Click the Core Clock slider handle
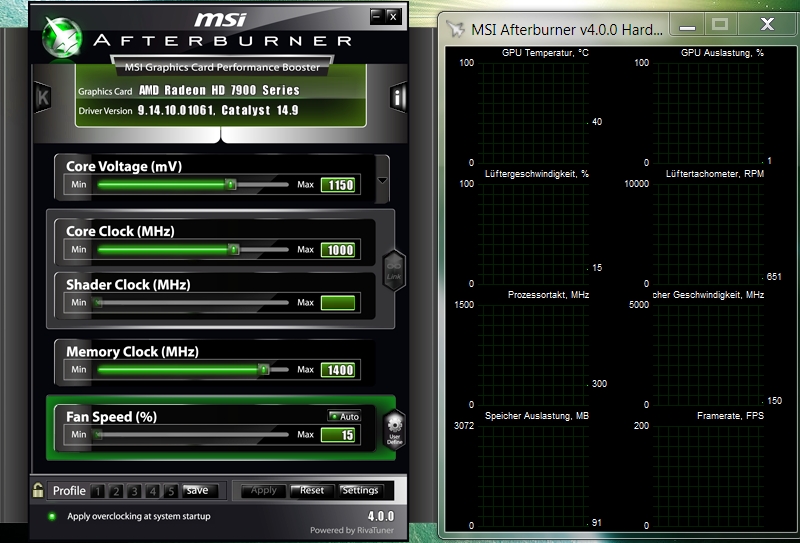The height and width of the screenshot is (543, 800). tap(233, 249)
